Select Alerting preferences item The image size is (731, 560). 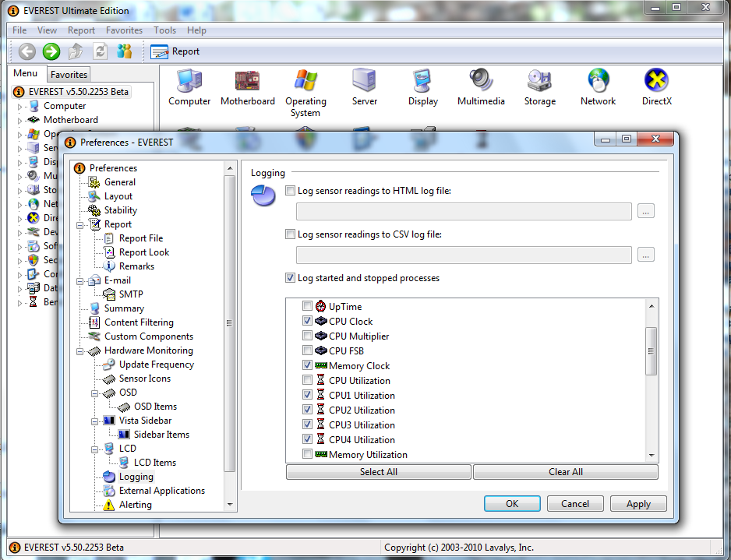(135, 505)
